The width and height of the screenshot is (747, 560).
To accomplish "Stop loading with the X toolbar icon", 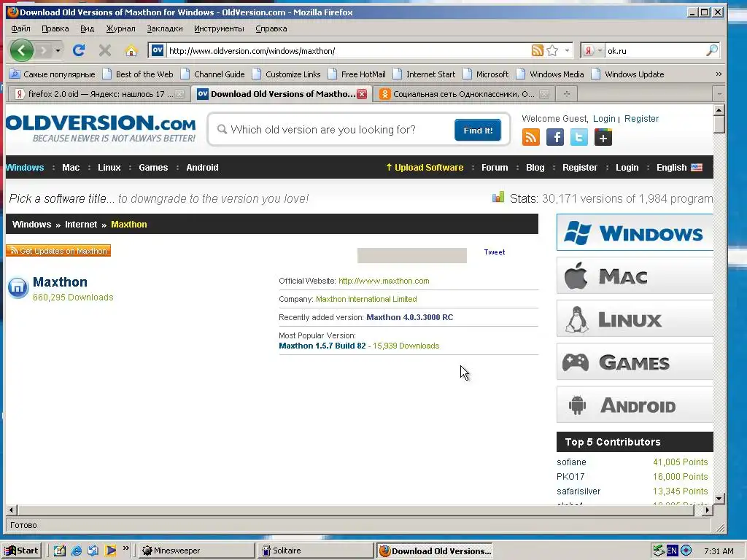I will (105, 50).
